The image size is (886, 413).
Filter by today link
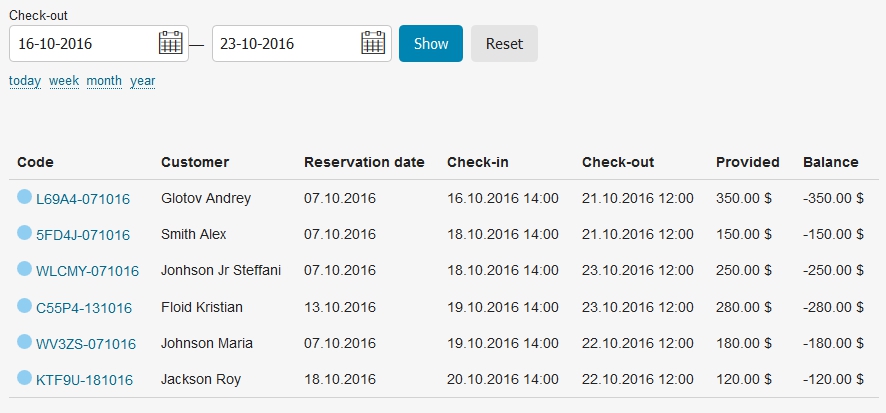click(25, 81)
